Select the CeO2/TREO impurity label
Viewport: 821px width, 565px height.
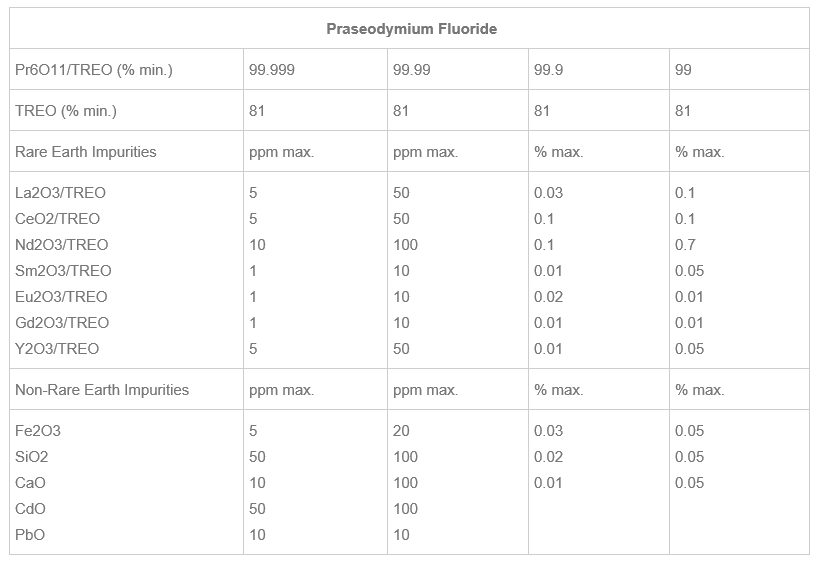pyautogui.click(x=58, y=219)
